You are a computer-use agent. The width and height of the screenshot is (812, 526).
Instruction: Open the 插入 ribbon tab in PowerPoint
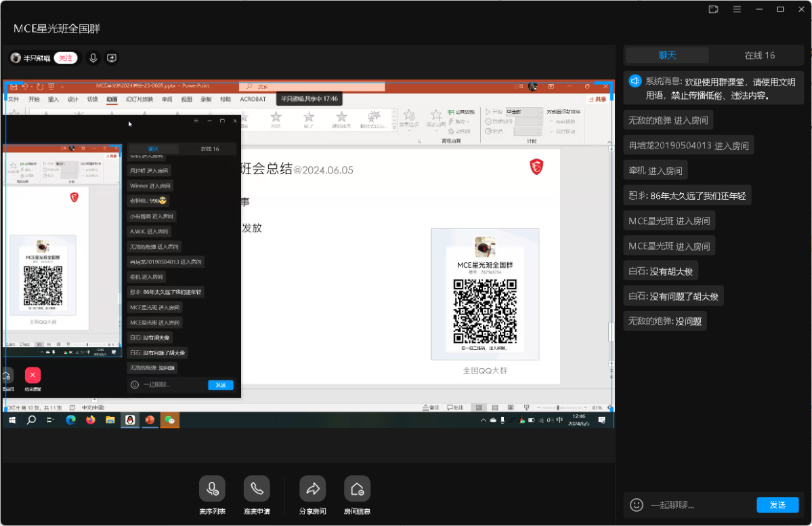tap(54, 99)
